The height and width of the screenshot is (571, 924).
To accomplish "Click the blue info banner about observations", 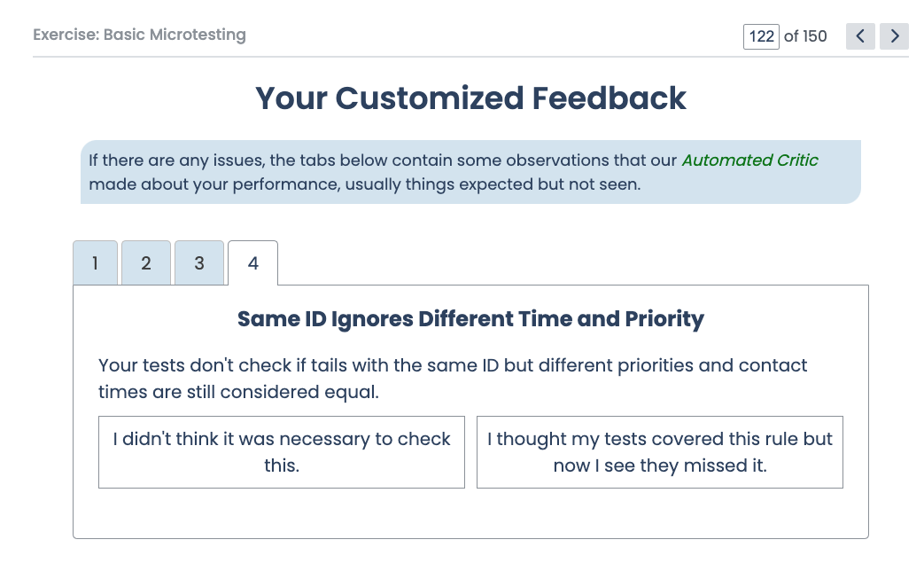I will [x=470, y=172].
